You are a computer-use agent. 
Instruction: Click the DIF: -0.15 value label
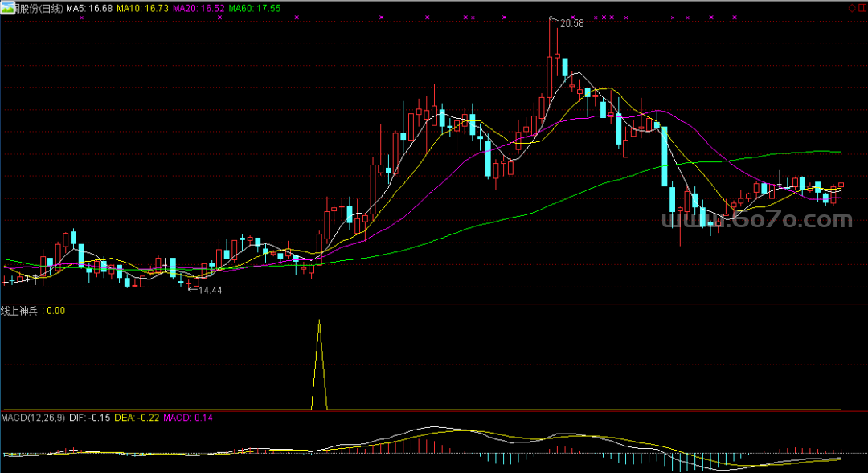[x=89, y=418]
